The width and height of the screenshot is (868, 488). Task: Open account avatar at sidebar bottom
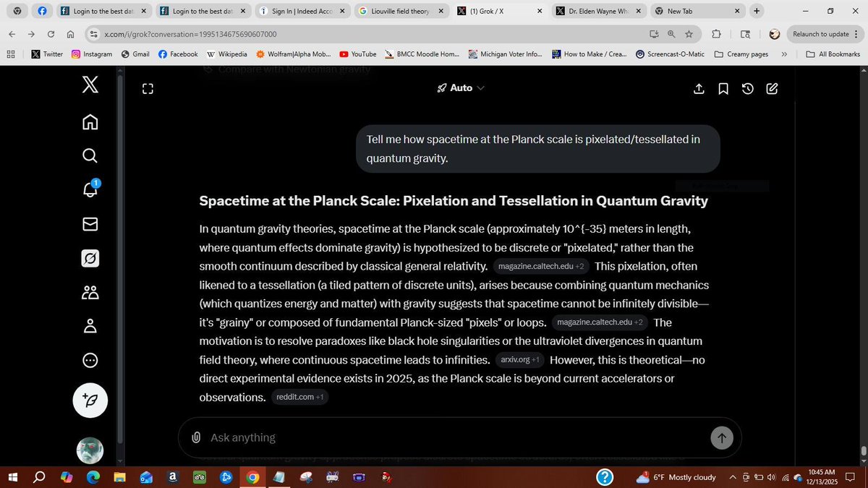90,450
